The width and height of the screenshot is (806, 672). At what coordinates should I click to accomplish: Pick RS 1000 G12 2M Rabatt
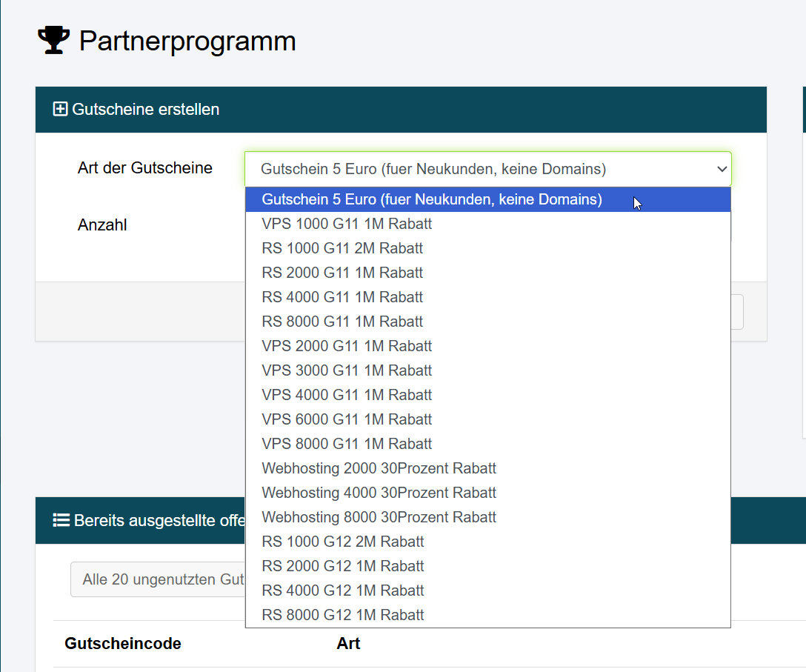click(342, 542)
